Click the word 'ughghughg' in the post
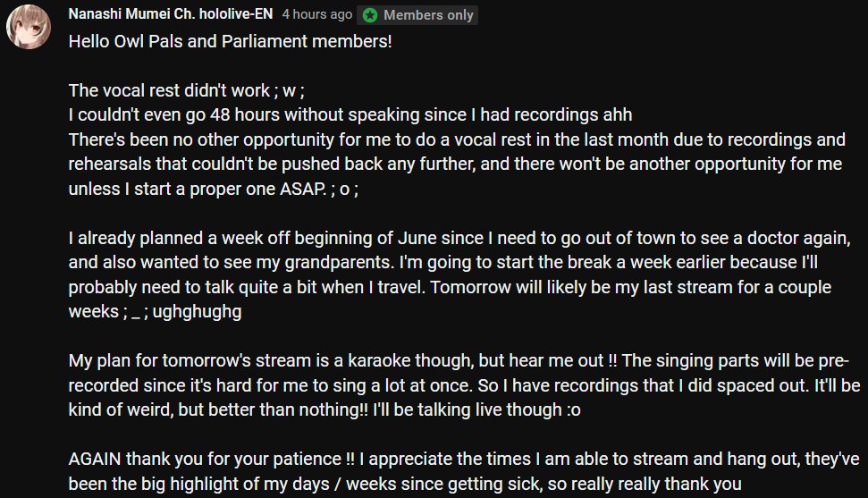 tap(197, 312)
